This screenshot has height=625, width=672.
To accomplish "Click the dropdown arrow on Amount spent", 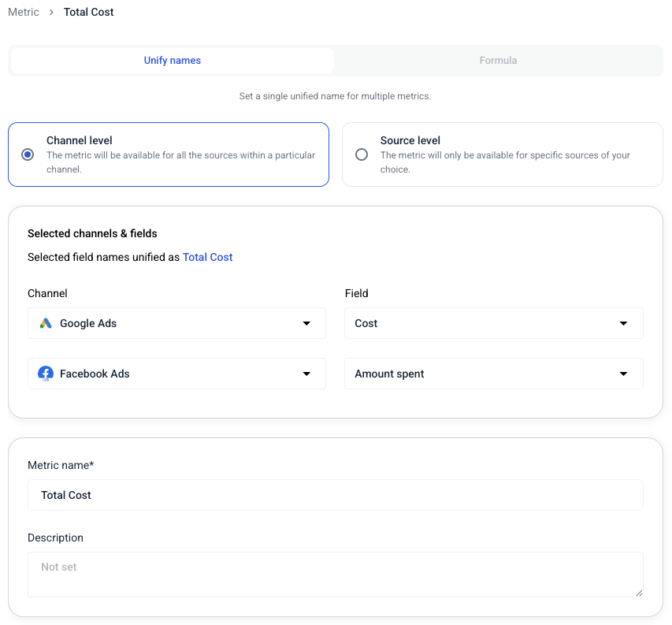I will (623, 374).
